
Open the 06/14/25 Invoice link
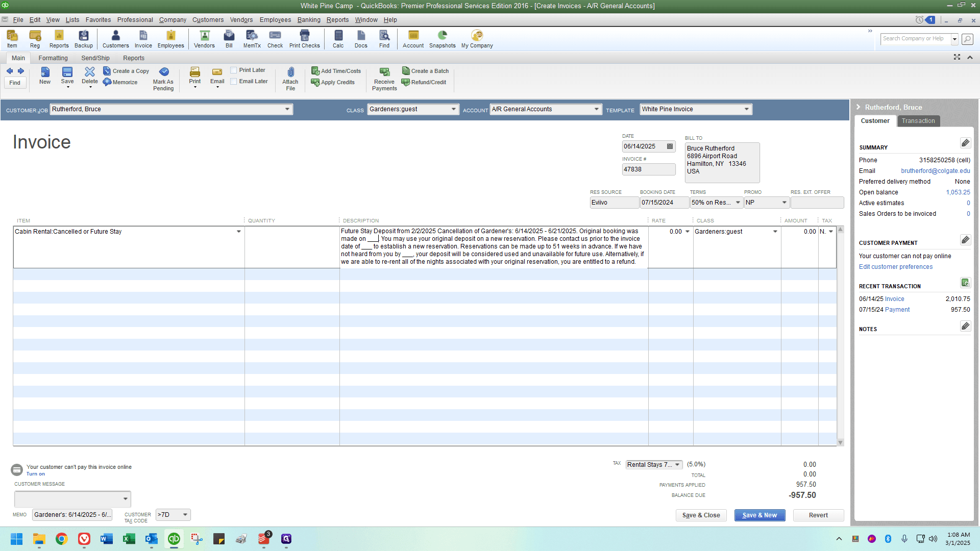pyautogui.click(x=894, y=299)
